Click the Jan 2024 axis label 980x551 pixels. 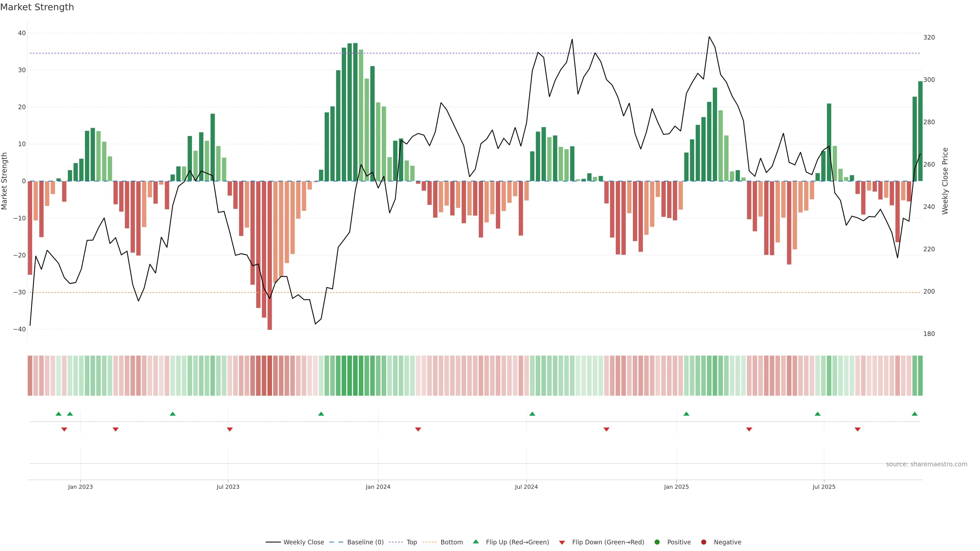[x=378, y=487]
